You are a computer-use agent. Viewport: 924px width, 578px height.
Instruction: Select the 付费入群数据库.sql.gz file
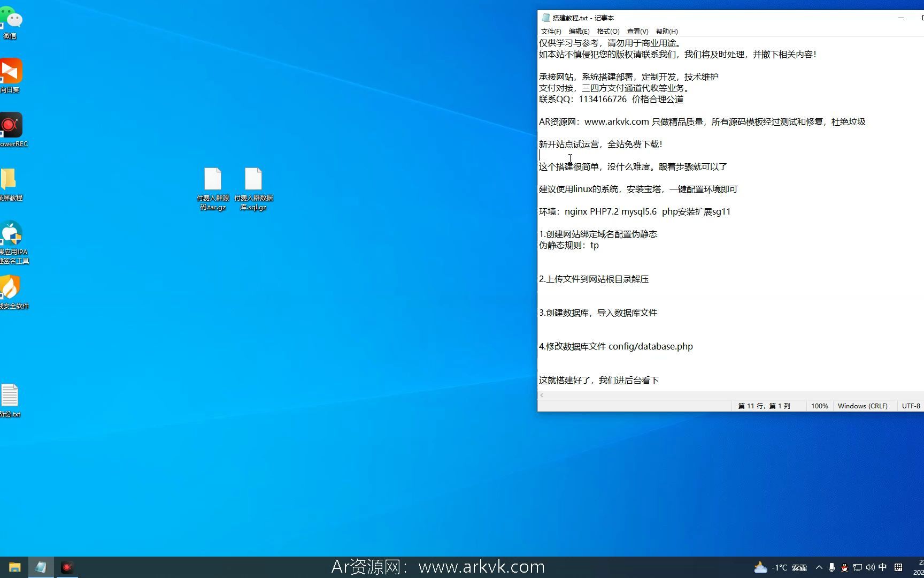tap(253, 189)
